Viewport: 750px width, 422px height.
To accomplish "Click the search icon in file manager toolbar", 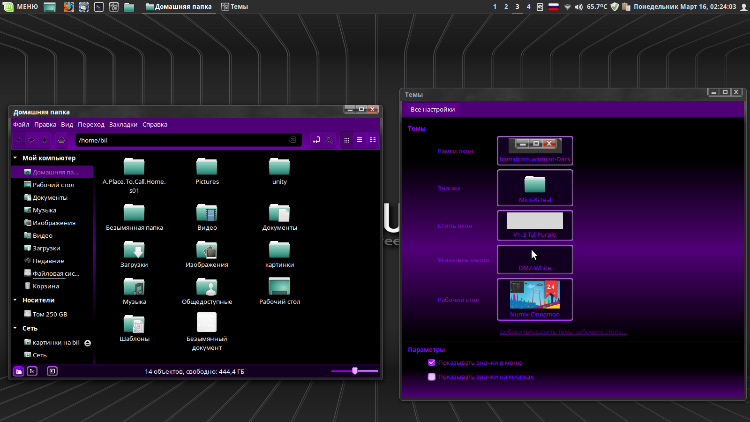I will pyautogui.click(x=329, y=140).
